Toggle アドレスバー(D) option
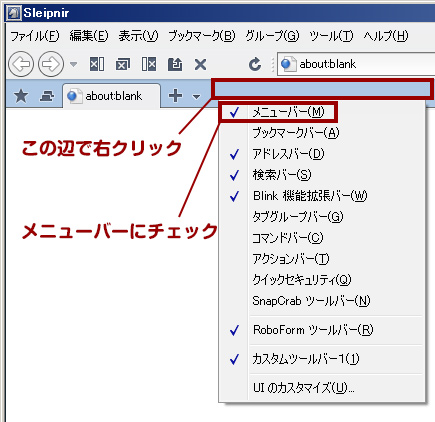 322,154
